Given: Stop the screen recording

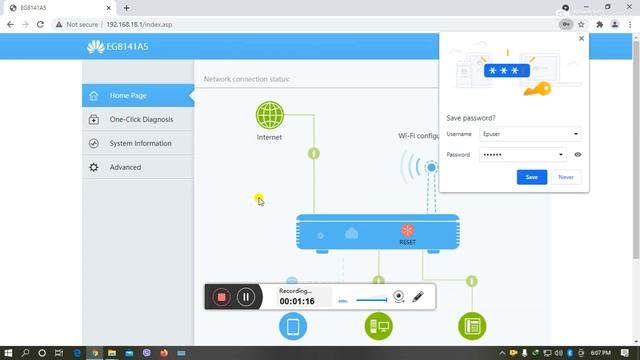Looking at the screenshot, I should (x=222, y=297).
